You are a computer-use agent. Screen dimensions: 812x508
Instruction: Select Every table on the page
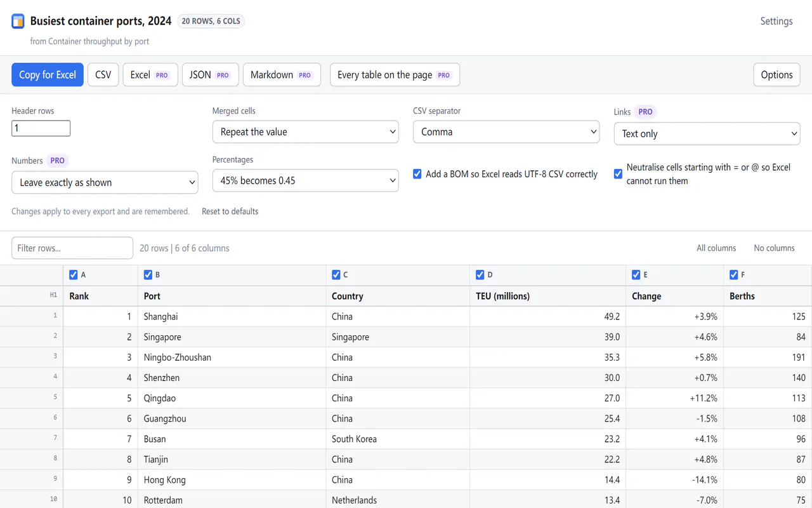click(x=395, y=75)
